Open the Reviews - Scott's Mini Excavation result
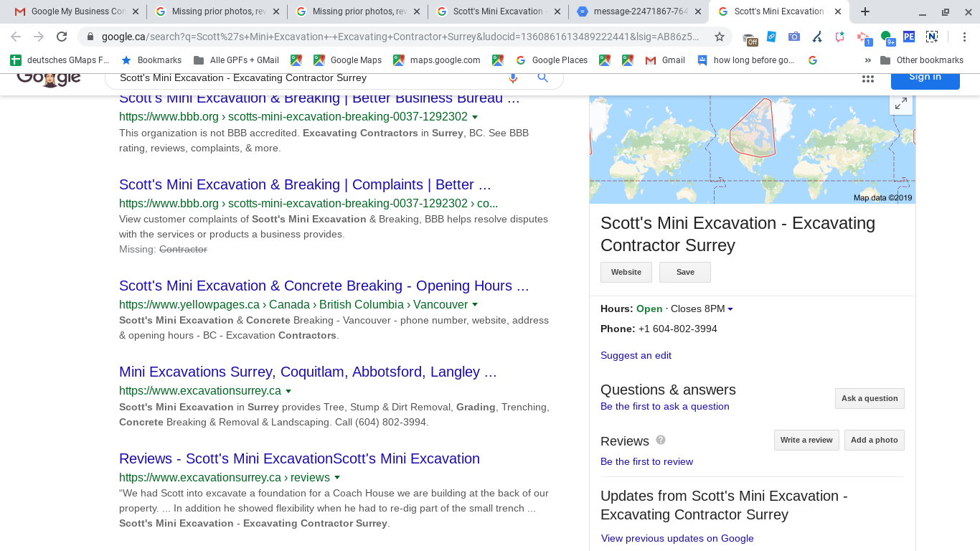Screen dimensions: 980x551 point(299,458)
